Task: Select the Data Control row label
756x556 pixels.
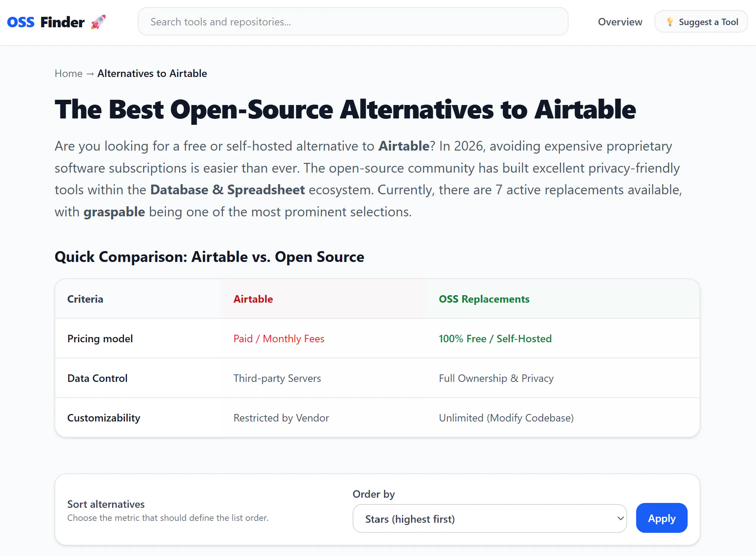Action: (x=97, y=378)
